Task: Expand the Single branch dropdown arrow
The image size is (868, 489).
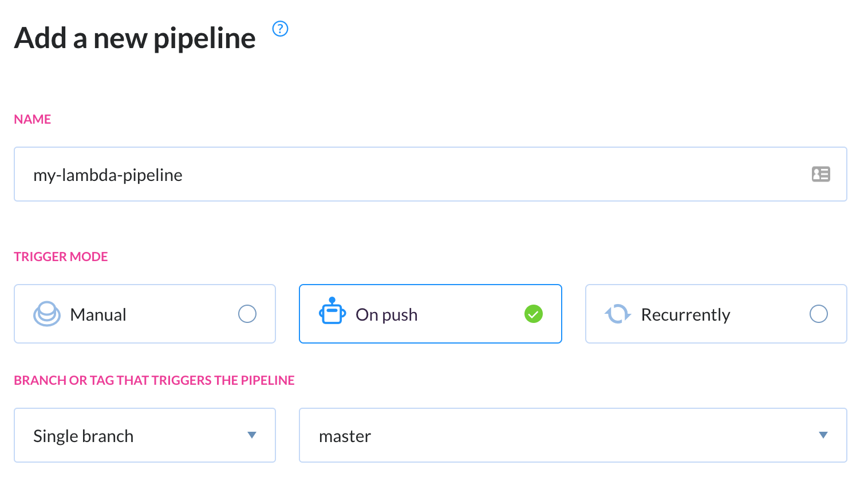Action: (251, 435)
